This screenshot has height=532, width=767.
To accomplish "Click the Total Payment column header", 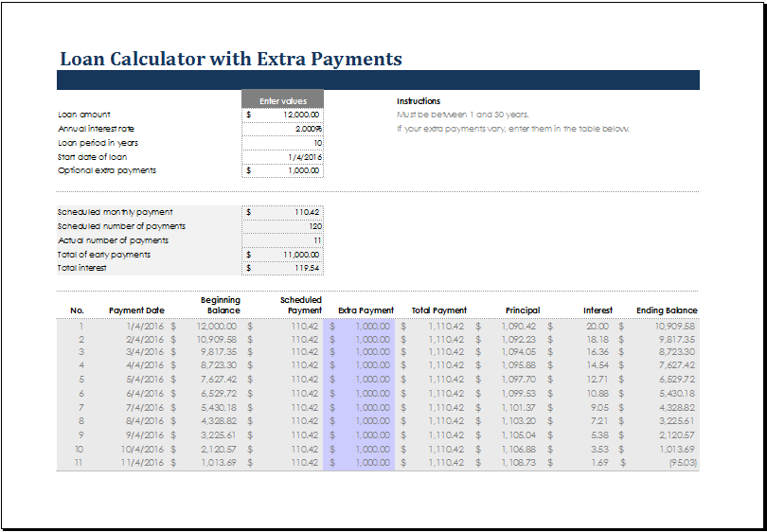I will pos(439,310).
